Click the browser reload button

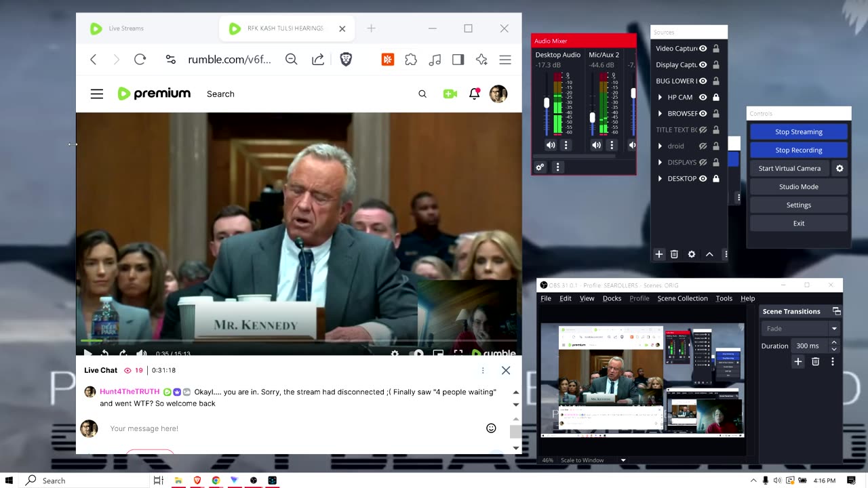[140, 60]
